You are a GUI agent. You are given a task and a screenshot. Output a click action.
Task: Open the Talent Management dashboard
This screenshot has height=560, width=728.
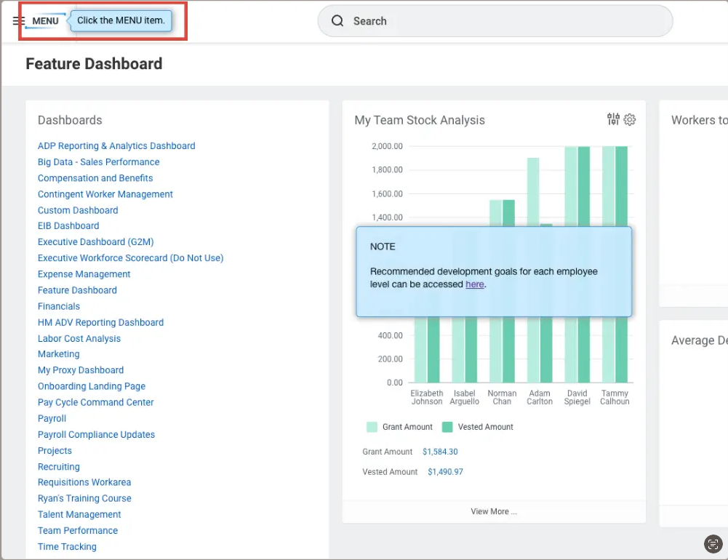(x=79, y=514)
